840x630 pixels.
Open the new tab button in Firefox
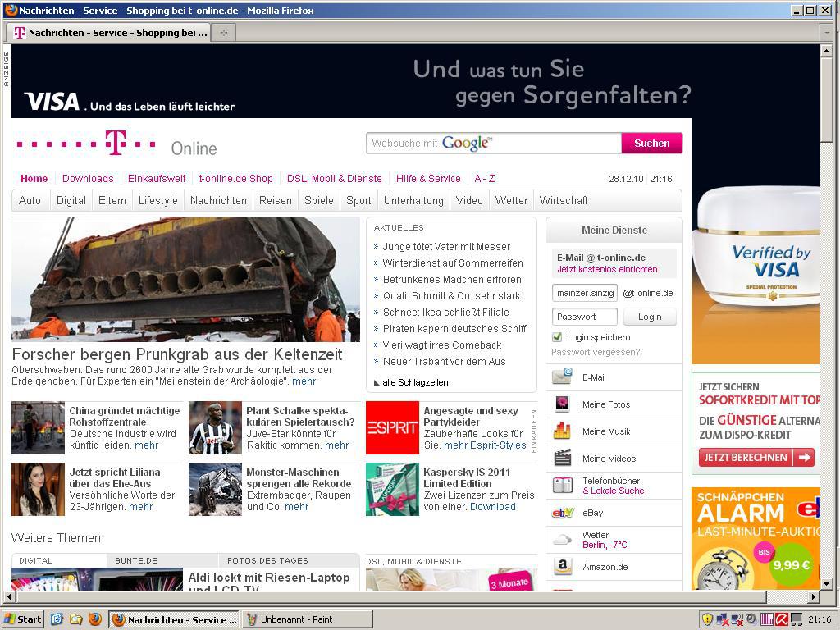coord(223,33)
